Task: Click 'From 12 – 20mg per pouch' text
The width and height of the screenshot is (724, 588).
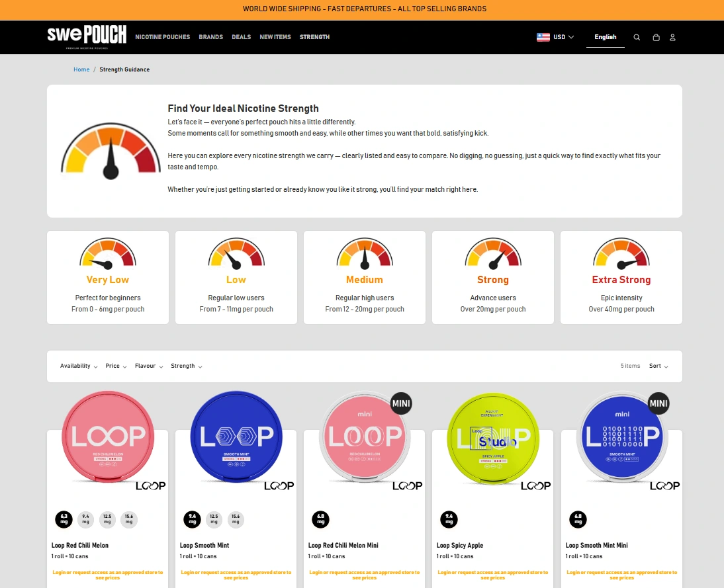Action: 365,310
